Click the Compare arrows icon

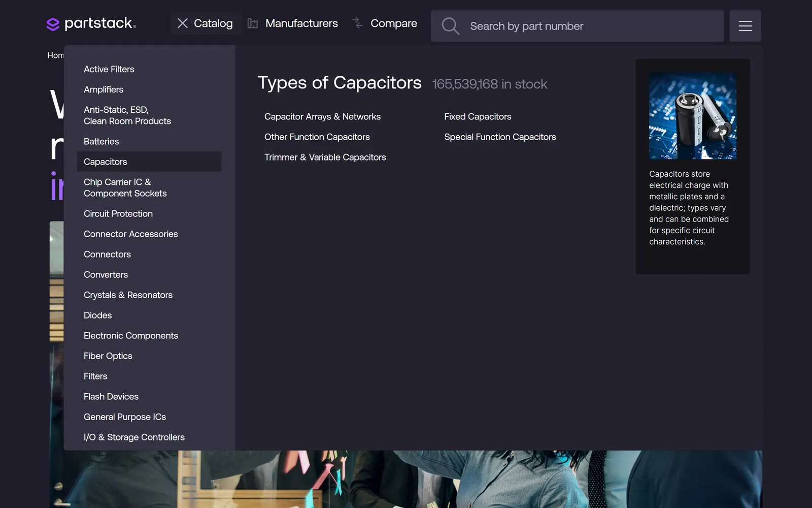[358, 23]
